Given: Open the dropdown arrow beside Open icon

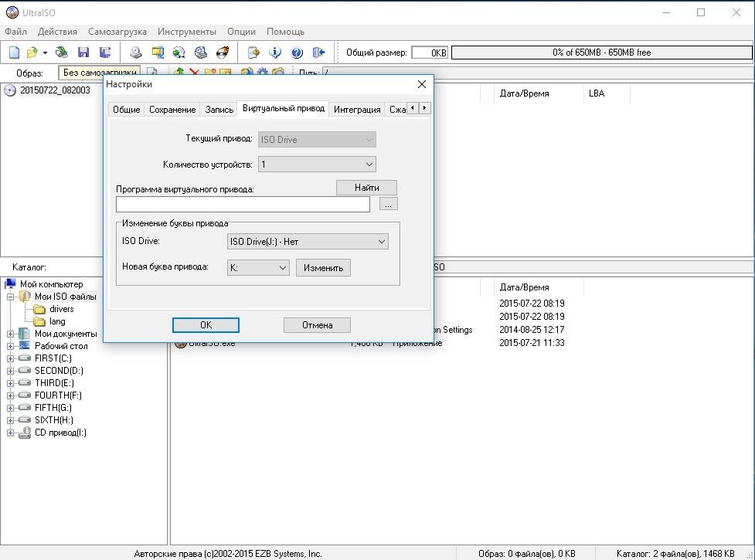Looking at the screenshot, I should pos(45,53).
